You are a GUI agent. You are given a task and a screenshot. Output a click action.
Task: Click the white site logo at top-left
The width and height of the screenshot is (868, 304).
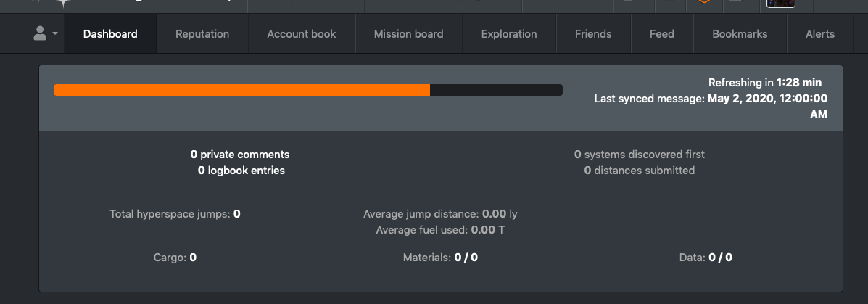65,4
